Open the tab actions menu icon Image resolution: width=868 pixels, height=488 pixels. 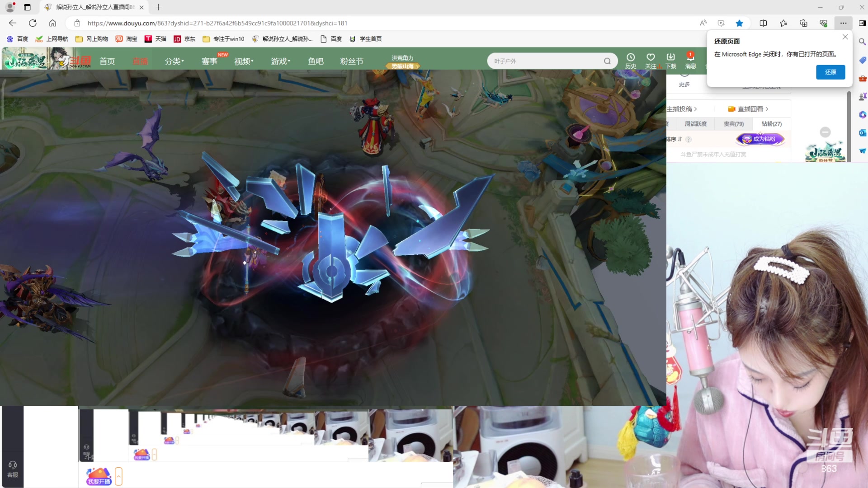click(27, 7)
